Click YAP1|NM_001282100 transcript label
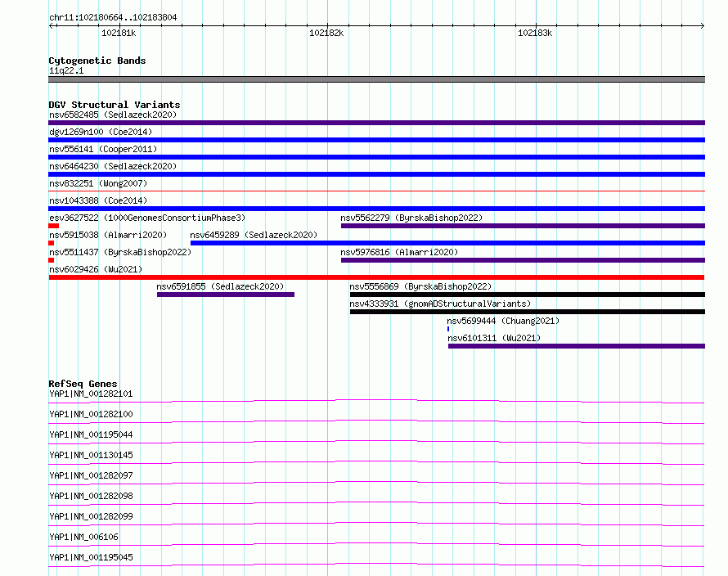The height and width of the screenshot is (576, 728). pyautogui.click(x=91, y=414)
